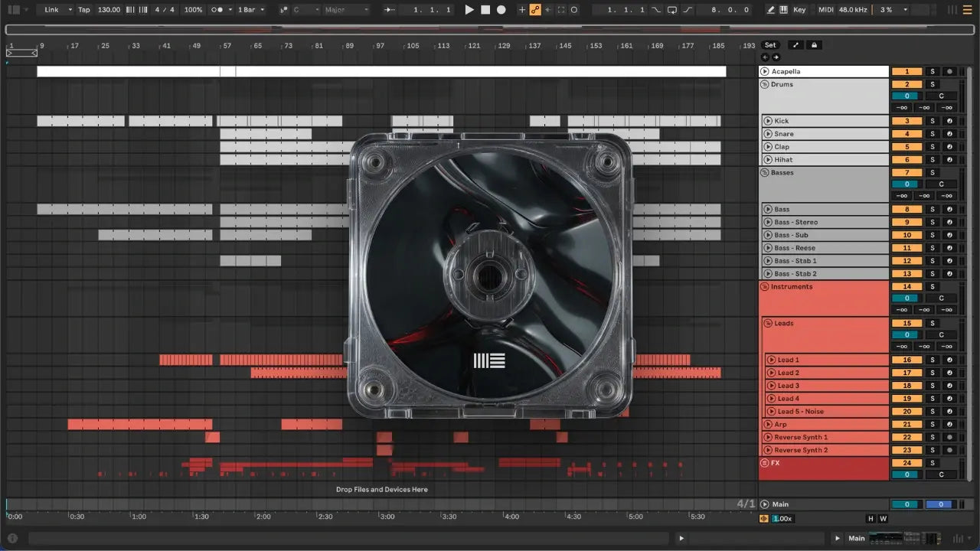Toggle track activator 1 for Acapella

[x=906, y=71]
